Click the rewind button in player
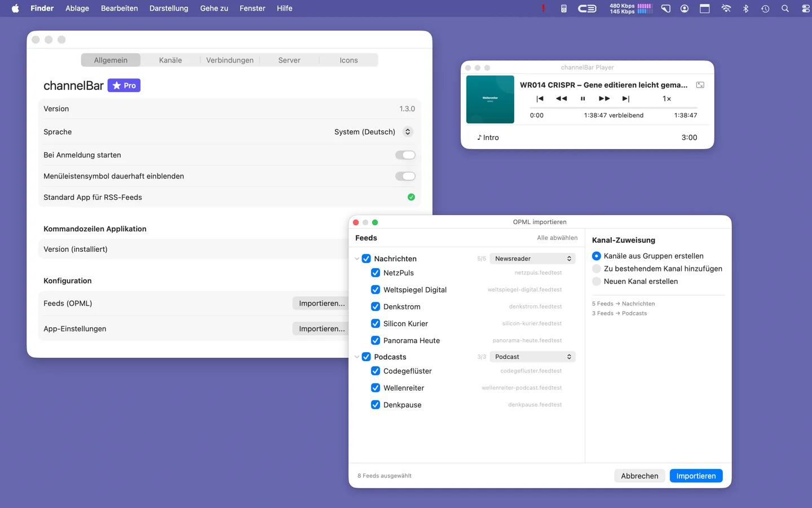The image size is (812, 508). (561, 99)
